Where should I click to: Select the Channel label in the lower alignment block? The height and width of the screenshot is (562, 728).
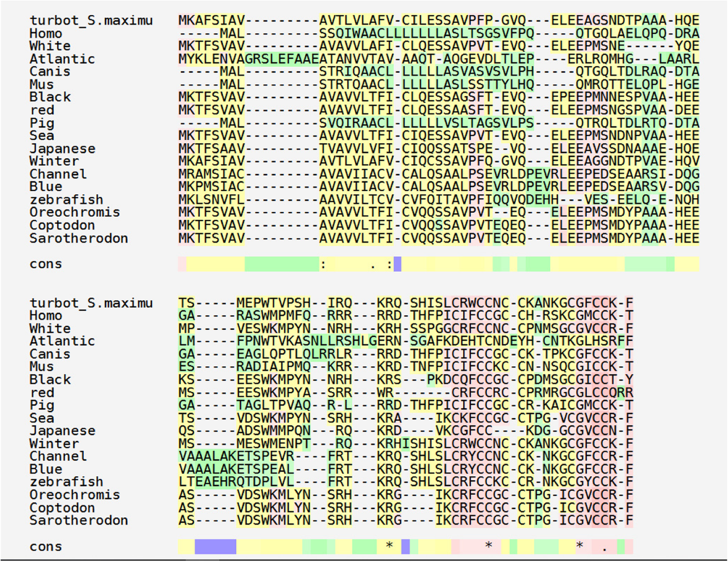point(58,457)
